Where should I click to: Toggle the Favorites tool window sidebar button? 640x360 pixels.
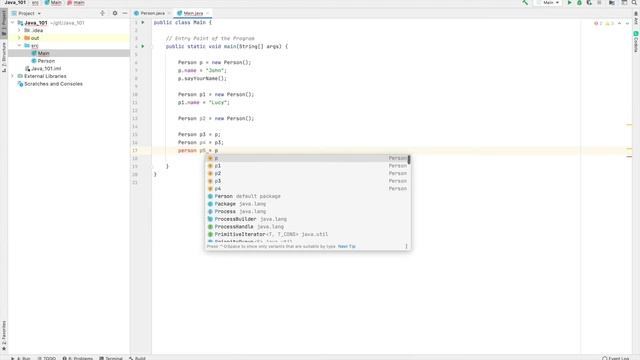click(4, 336)
